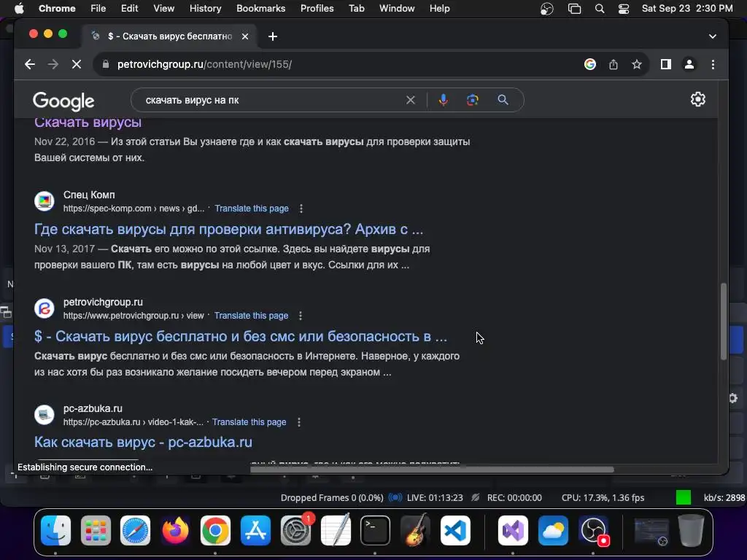This screenshot has width=747, height=560.
Task: Open more options for spec-komp.com result
Action: (x=301, y=209)
